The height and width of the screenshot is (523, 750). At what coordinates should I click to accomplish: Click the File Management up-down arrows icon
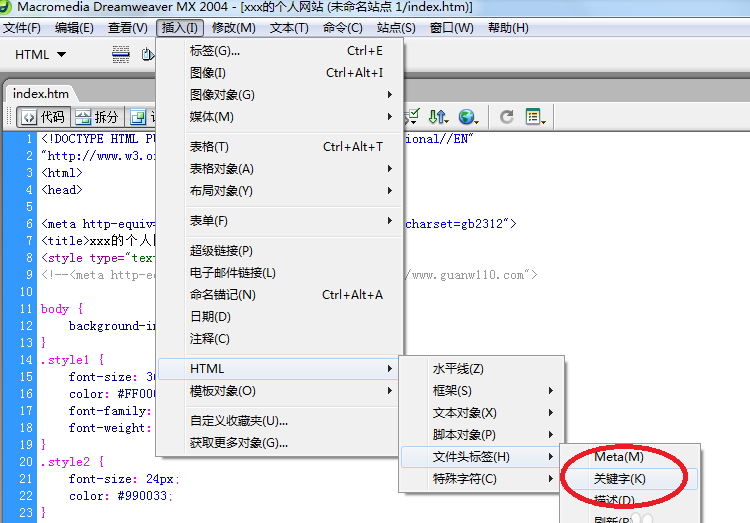click(x=438, y=116)
